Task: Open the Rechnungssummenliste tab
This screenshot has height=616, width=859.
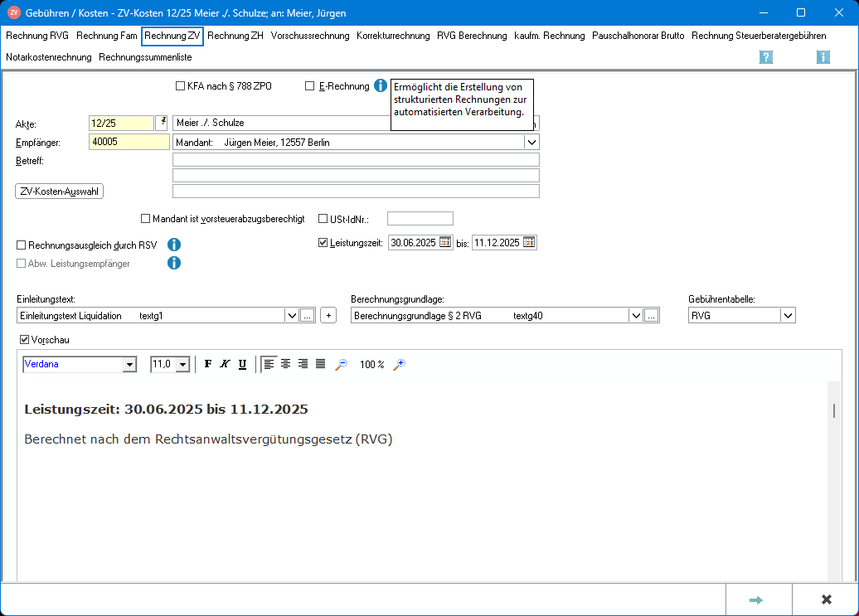Action: [145, 57]
